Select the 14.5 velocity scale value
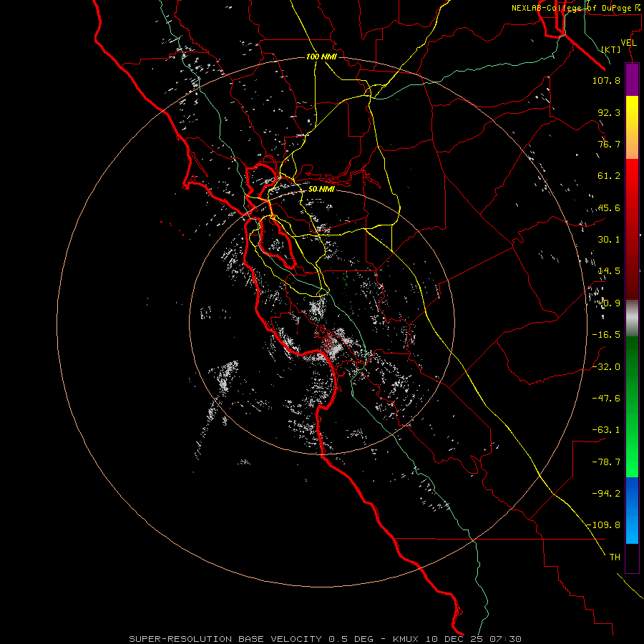 pos(609,271)
